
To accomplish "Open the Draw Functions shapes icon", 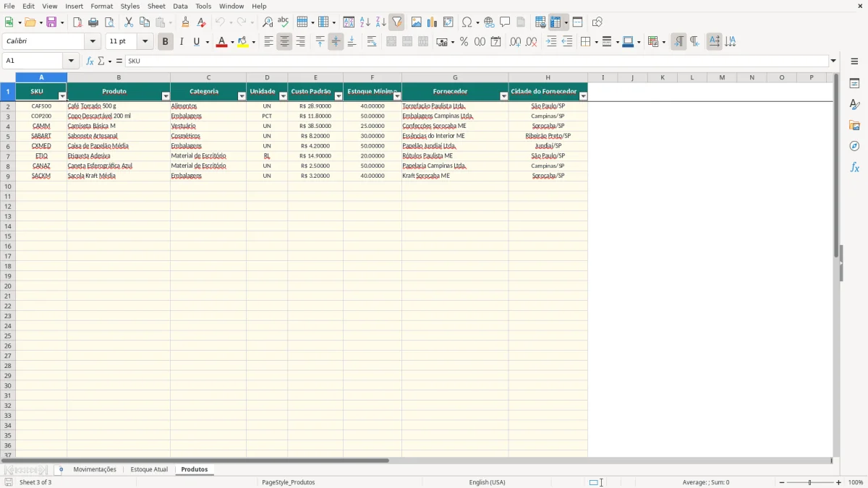I will (597, 22).
